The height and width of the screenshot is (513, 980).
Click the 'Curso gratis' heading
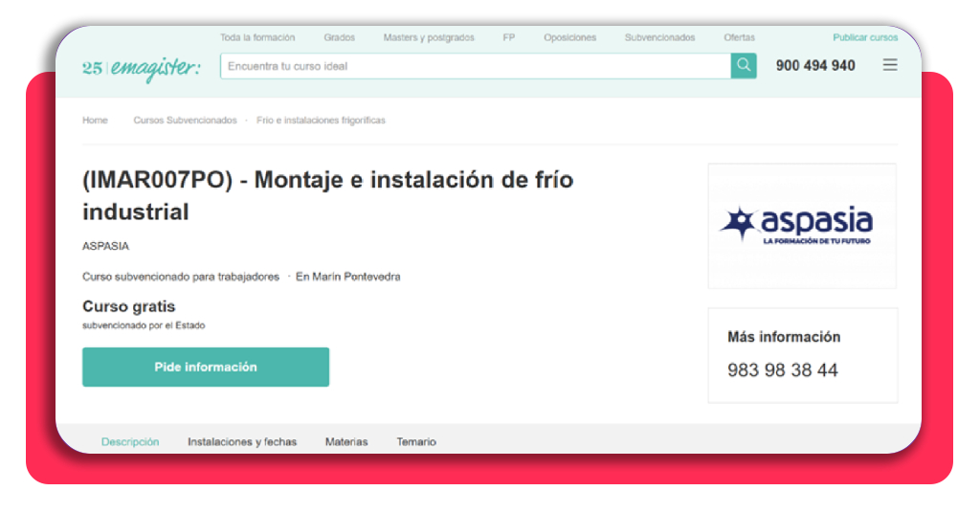(x=129, y=306)
